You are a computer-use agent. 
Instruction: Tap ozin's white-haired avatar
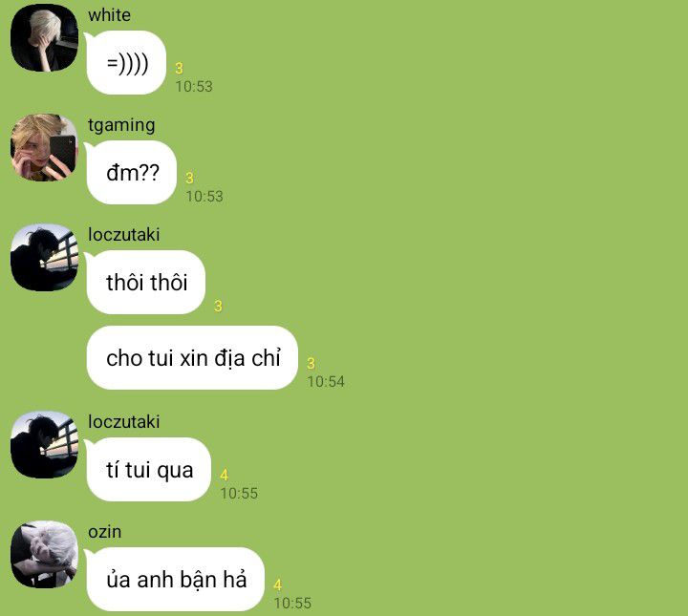[x=44, y=554]
